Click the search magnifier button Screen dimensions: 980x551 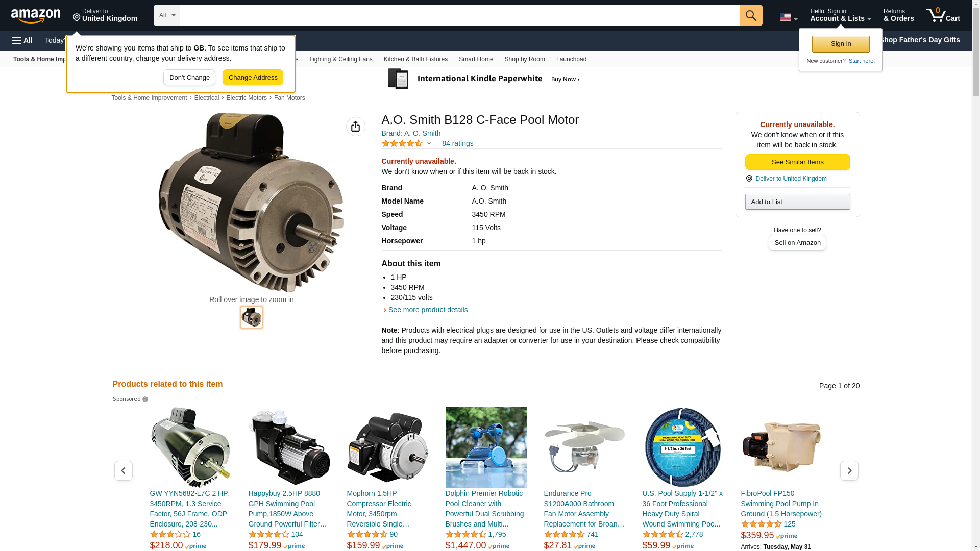[751, 15]
